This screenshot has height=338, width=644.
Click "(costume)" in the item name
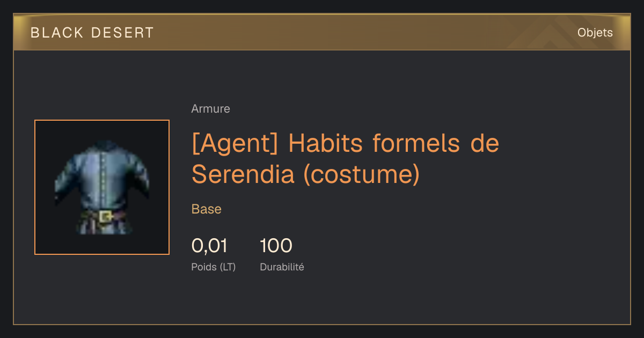click(x=362, y=174)
